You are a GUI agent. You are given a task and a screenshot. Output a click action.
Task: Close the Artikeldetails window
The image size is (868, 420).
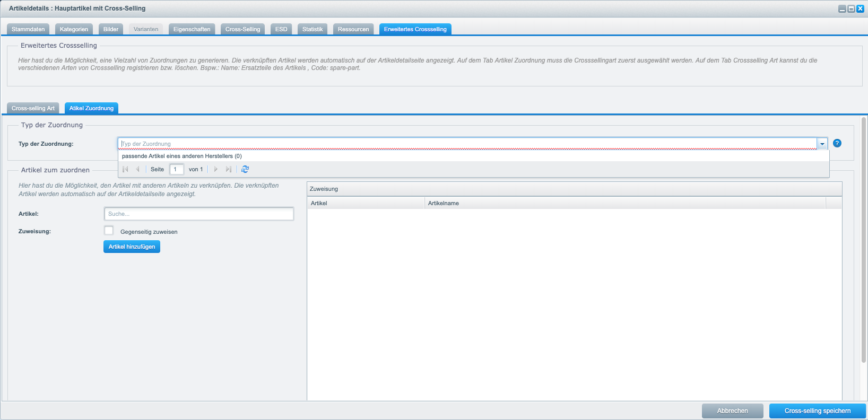point(860,8)
